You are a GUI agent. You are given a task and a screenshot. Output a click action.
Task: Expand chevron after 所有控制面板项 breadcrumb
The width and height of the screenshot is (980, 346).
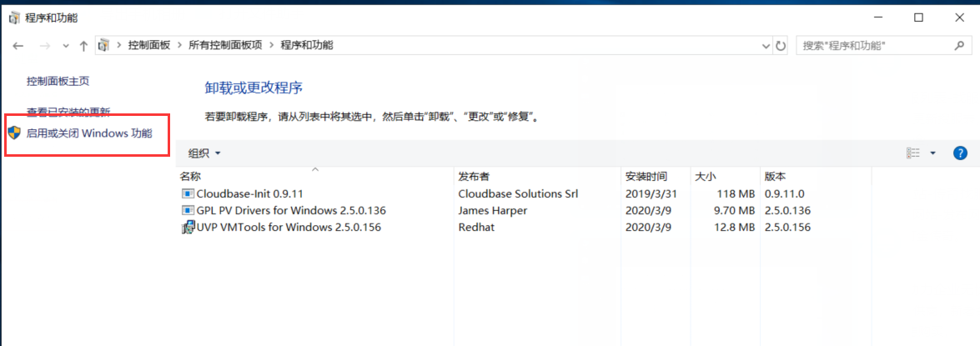click(271, 45)
